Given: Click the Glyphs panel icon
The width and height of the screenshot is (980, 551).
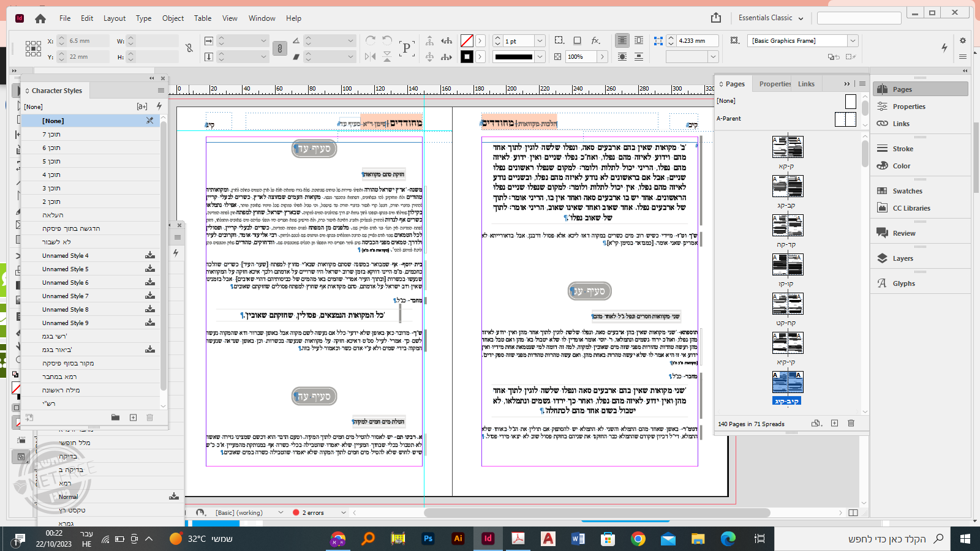Looking at the screenshot, I should 882,283.
